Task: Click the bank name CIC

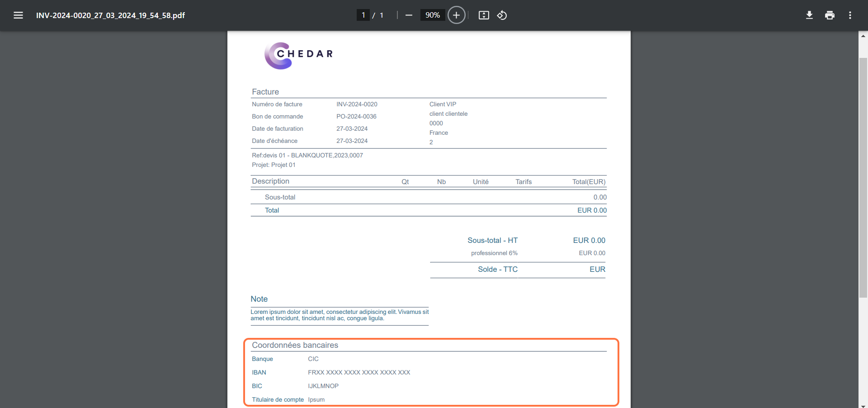Action: pos(313,359)
